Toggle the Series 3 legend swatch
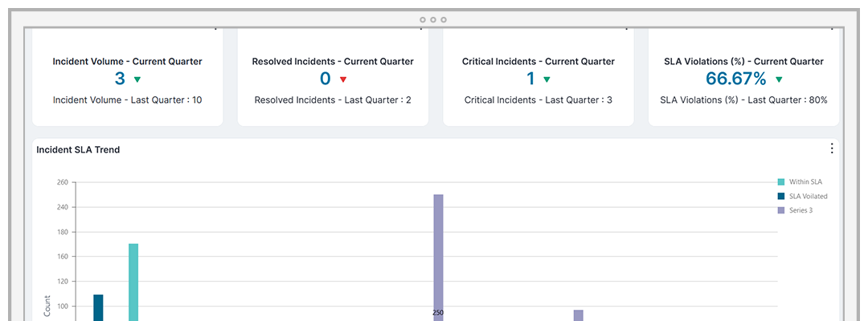 (781, 210)
